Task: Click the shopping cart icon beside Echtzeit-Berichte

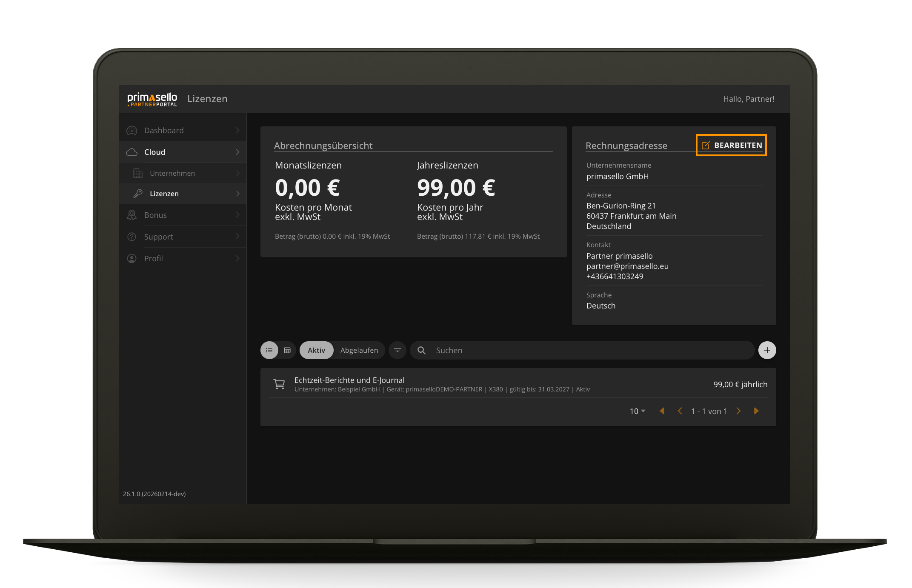Action: (280, 384)
